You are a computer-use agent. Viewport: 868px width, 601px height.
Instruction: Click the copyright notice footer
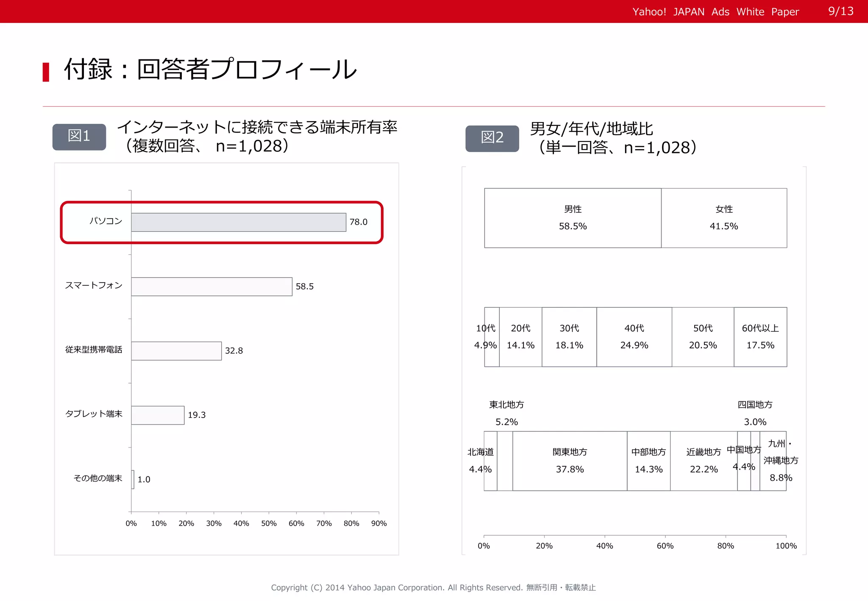click(434, 587)
